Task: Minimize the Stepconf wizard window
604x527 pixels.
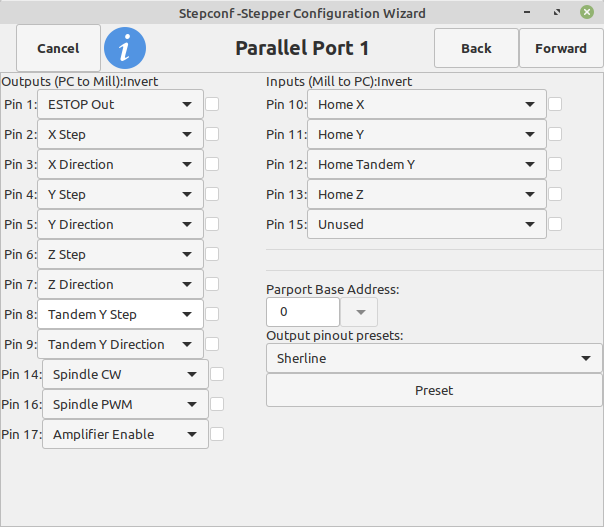Action: tap(527, 12)
